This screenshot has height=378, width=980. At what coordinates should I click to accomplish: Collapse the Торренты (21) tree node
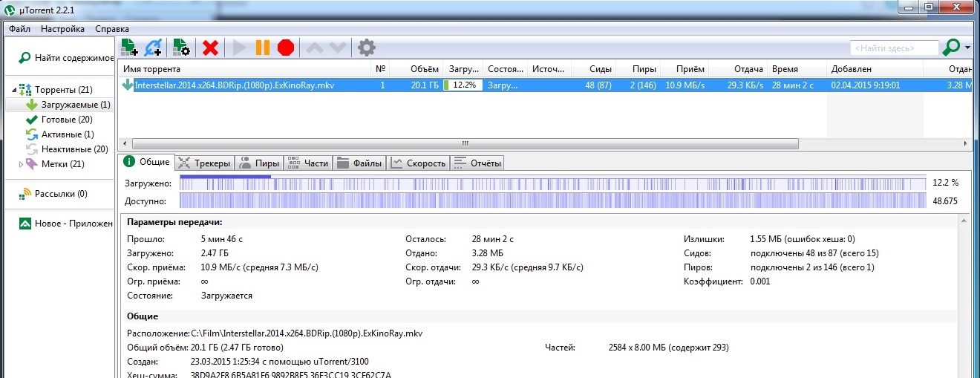tap(15, 90)
